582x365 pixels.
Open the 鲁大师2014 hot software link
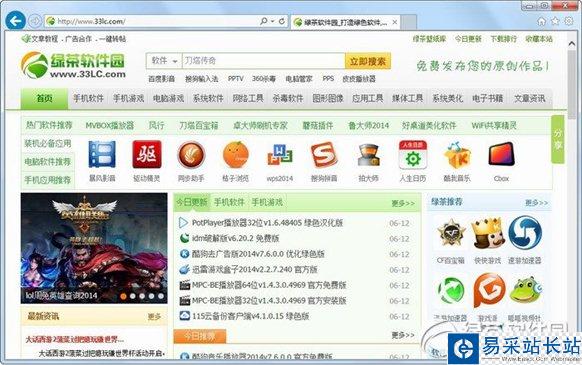coord(368,126)
